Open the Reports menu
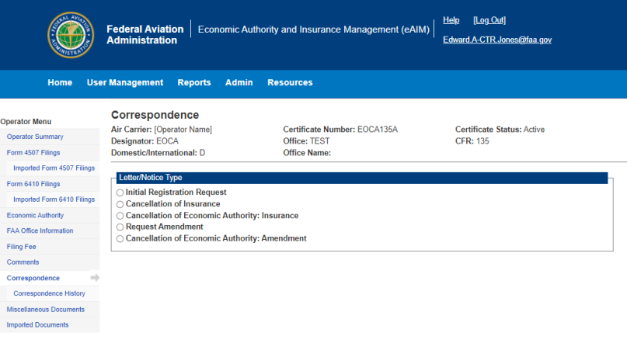This screenshot has width=627, height=364. point(194,82)
